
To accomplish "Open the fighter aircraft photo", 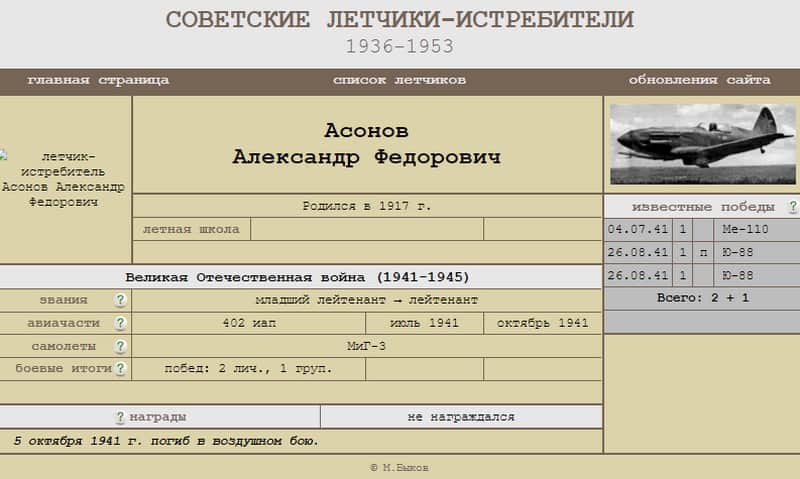I will (702, 144).
